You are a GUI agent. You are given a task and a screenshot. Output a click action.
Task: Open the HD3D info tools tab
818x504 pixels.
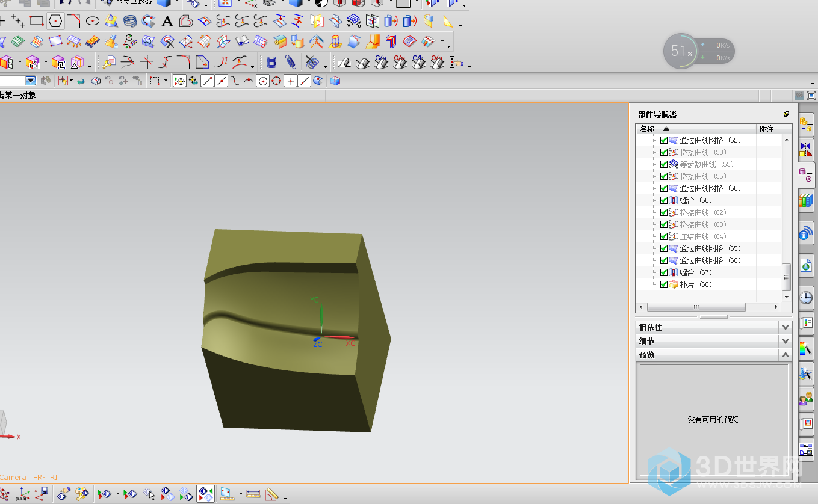point(806,233)
